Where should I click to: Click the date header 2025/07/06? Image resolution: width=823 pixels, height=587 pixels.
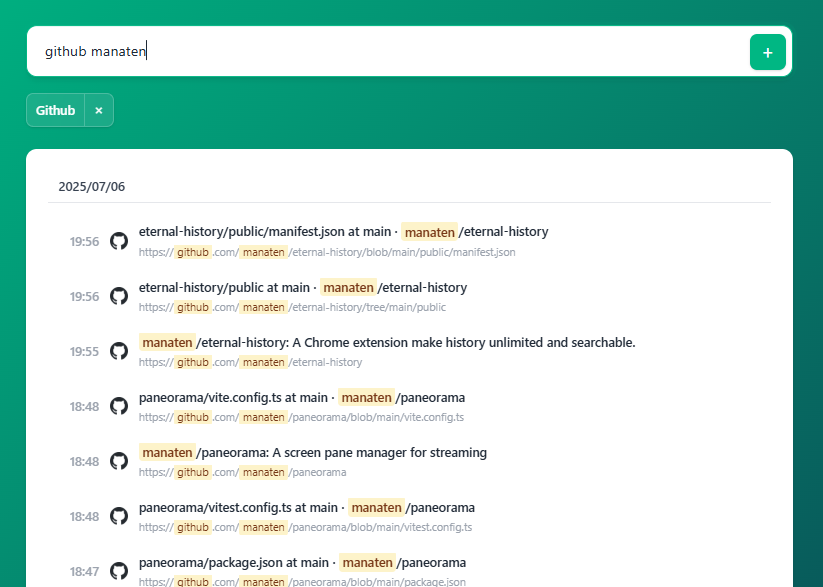(x=92, y=186)
